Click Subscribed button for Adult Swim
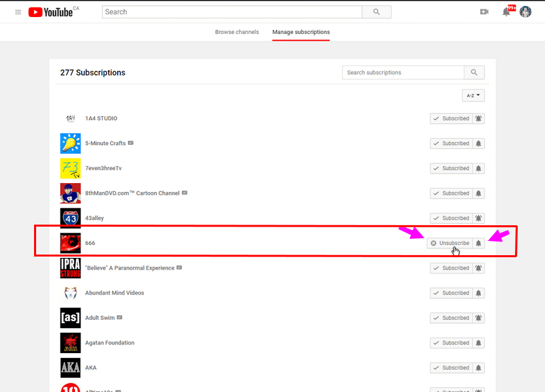 tap(451, 318)
